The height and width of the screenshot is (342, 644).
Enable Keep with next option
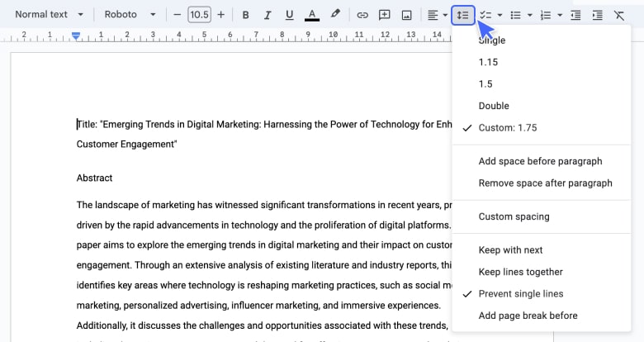[x=542, y=250]
